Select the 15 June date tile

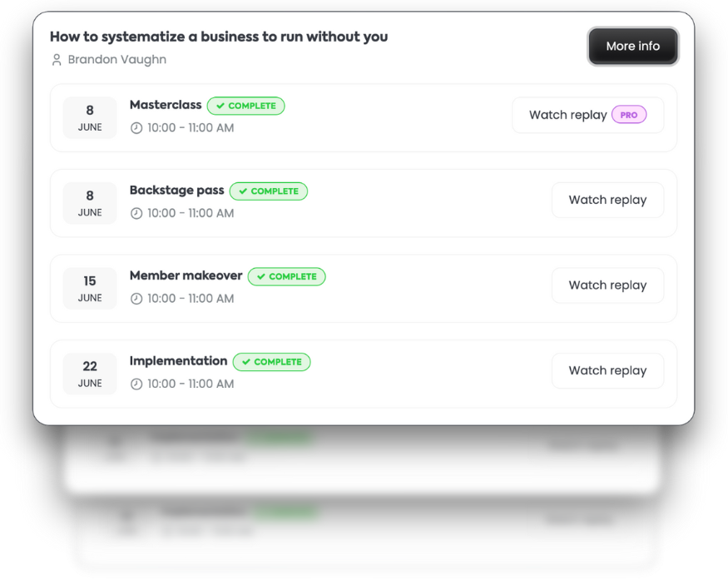point(90,288)
